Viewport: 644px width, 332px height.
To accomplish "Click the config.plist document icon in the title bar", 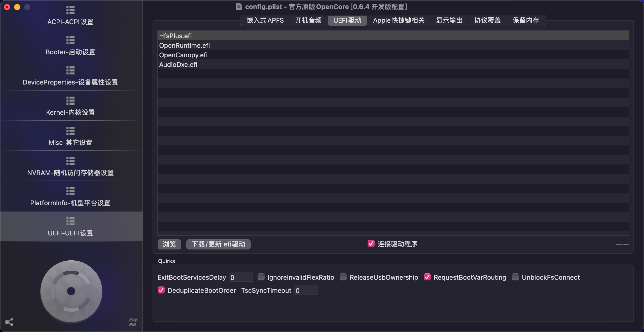I will pos(239,7).
